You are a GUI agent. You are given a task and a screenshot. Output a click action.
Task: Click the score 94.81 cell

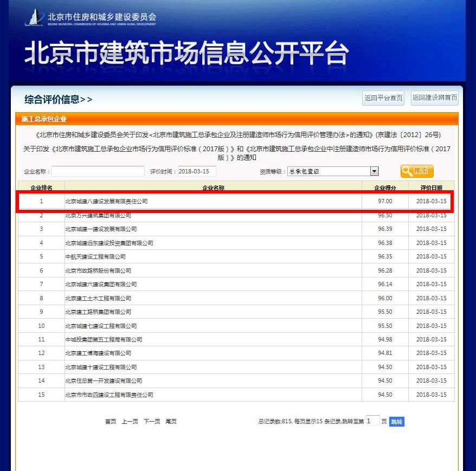coord(385,353)
